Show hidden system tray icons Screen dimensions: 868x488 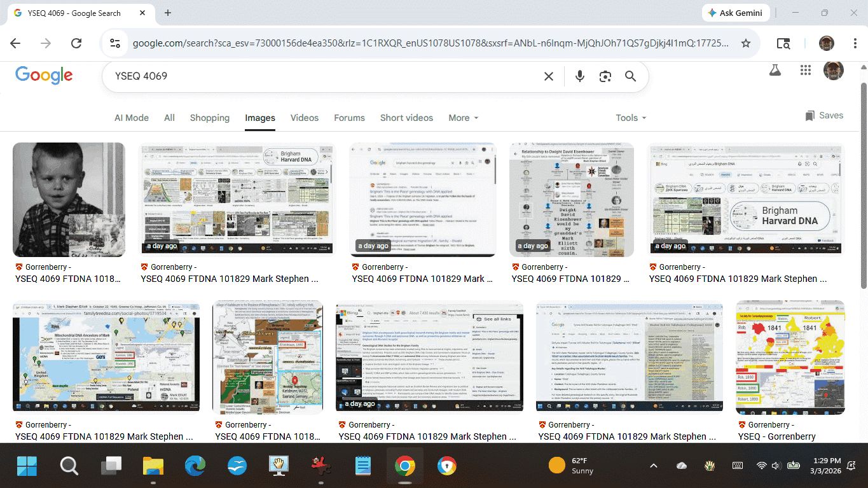653,466
